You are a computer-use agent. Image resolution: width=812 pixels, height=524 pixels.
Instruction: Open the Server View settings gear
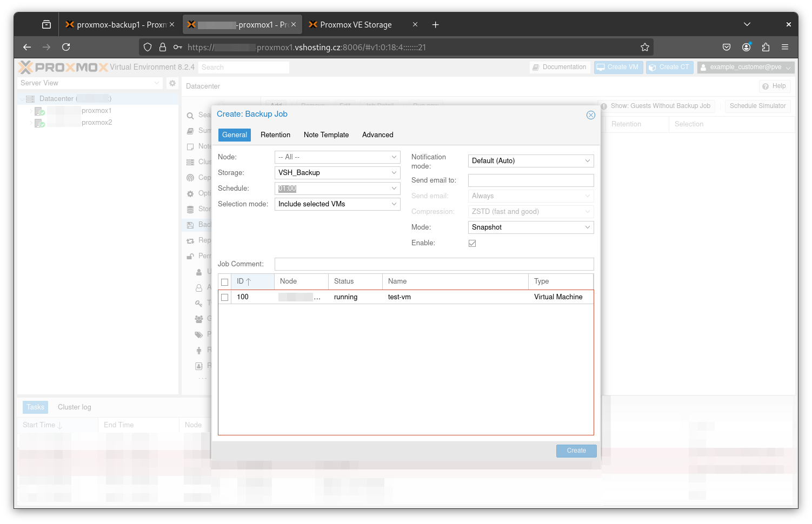click(x=172, y=83)
